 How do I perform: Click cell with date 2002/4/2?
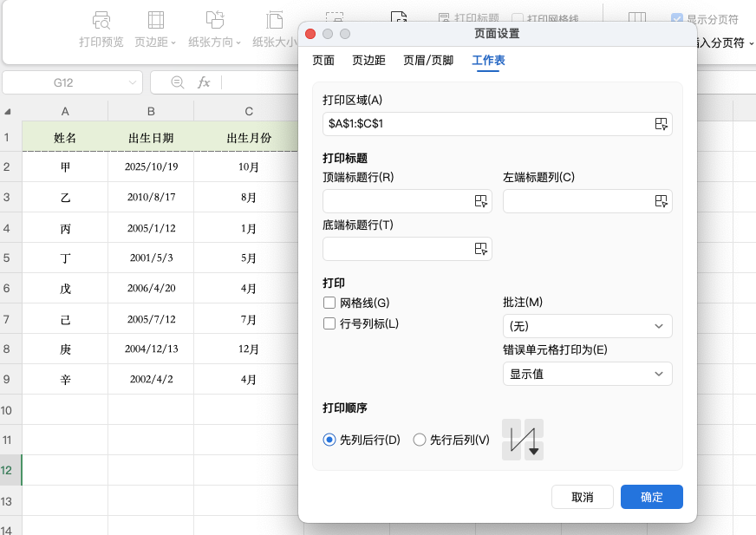(x=151, y=379)
